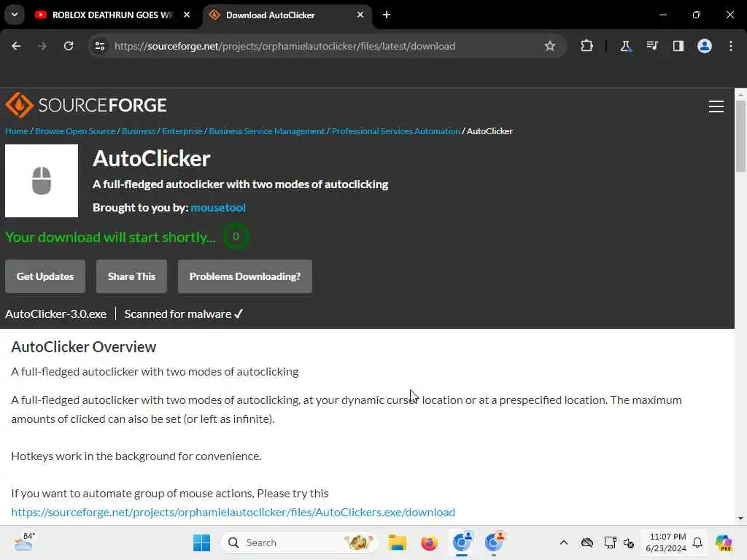The height and width of the screenshot is (560, 747).
Task: Click the Problems Downloading? button
Action: pos(245,276)
